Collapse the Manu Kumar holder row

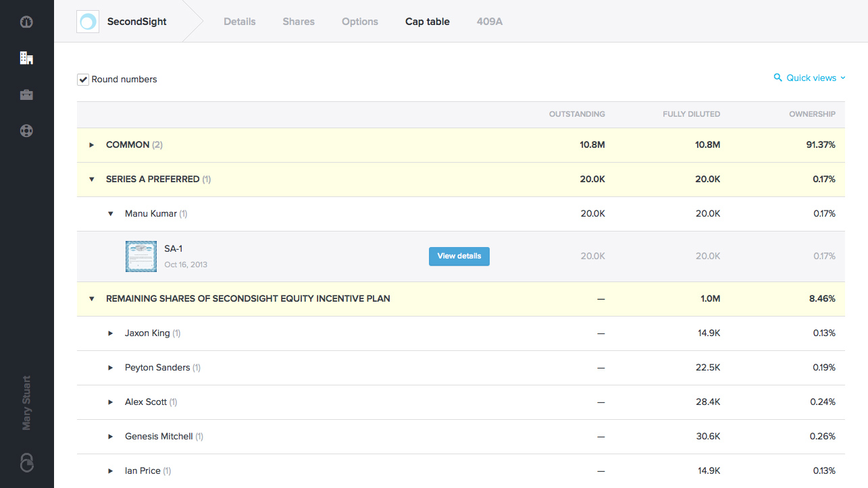111,214
